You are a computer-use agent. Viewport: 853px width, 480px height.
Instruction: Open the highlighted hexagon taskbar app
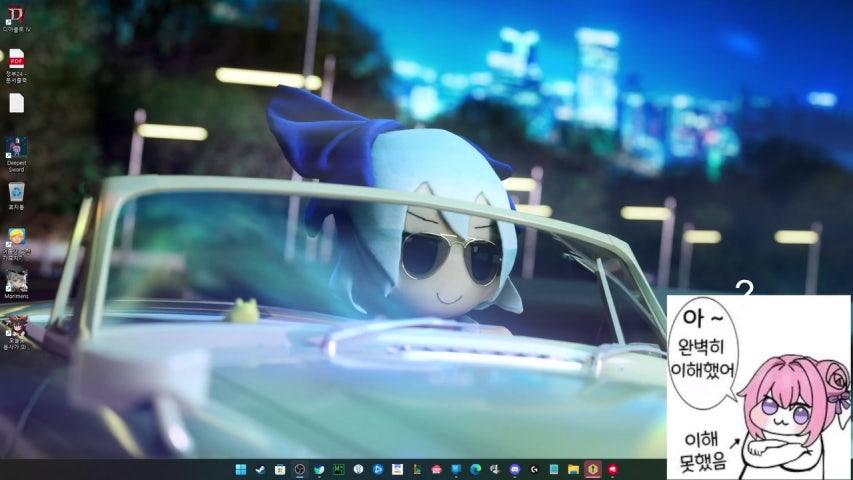pos(592,469)
